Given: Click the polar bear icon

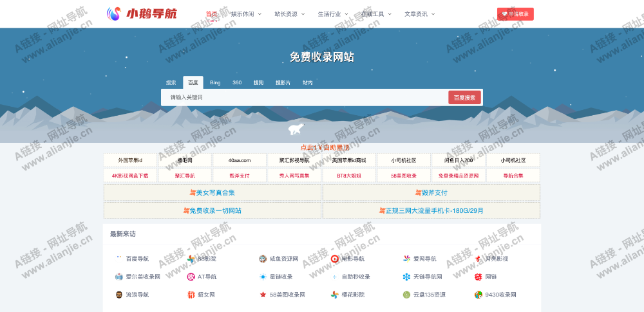Looking at the screenshot, I should (296, 129).
